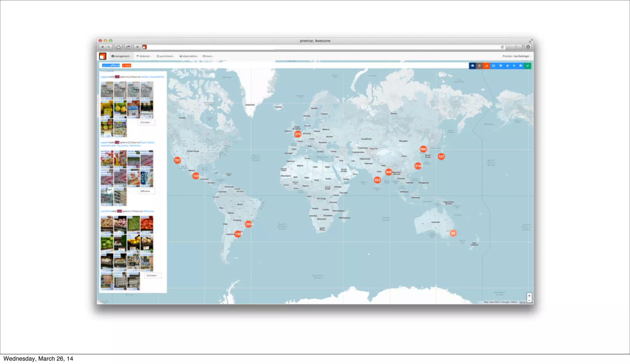Click the orange filter button
The height and width of the screenshot is (364, 630).
[x=126, y=65]
